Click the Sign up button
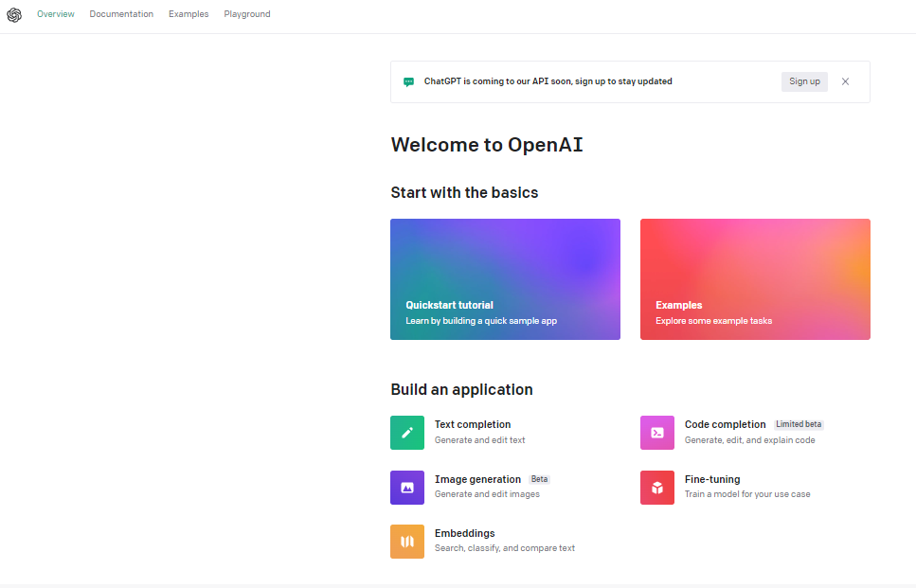916x588 pixels. 804,81
